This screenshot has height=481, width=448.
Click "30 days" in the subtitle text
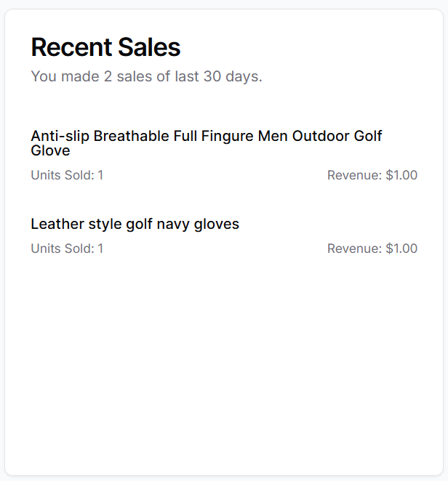pyautogui.click(x=232, y=76)
